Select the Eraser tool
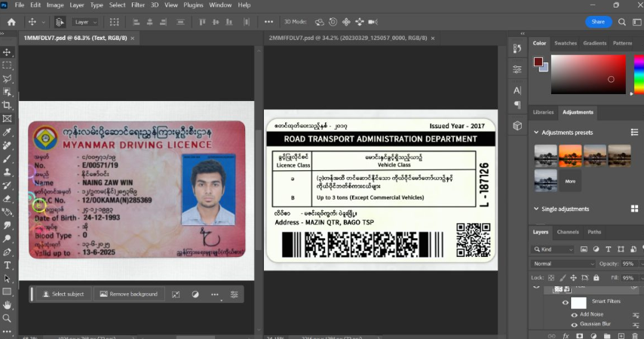 tap(7, 199)
